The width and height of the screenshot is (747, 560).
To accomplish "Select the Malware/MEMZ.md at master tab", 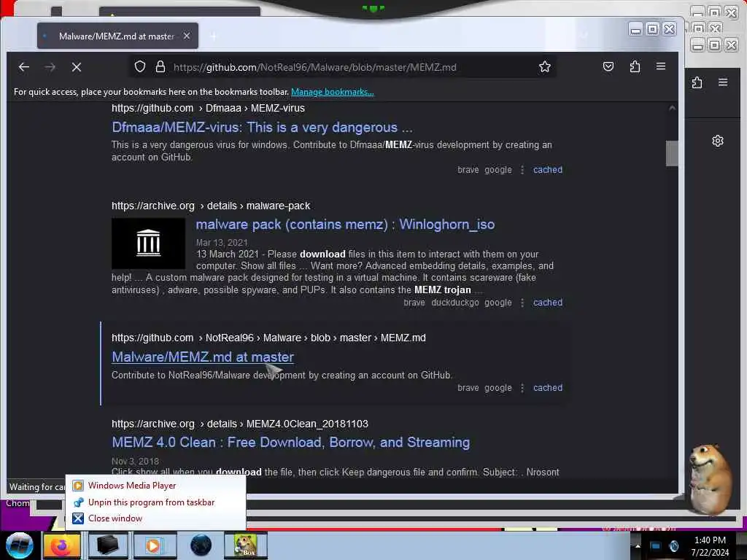I will [117, 36].
